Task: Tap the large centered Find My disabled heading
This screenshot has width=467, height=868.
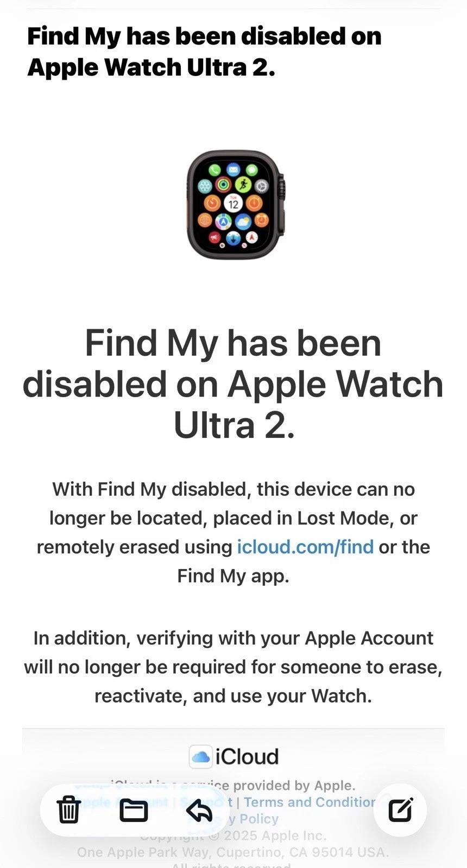Action: pyautogui.click(x=233, y=384)
